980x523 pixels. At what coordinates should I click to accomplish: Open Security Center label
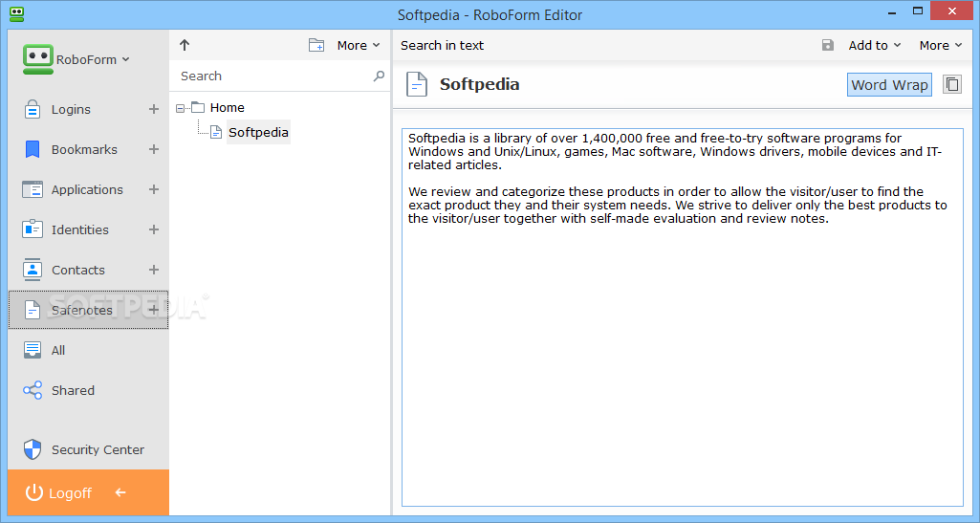click(98, 449)
